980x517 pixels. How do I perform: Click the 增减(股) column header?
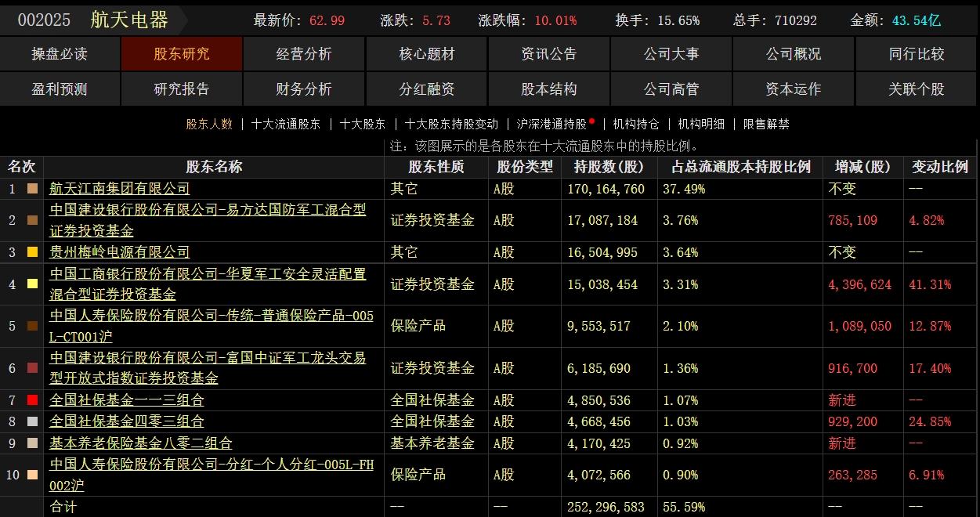(x=862, y=167)
